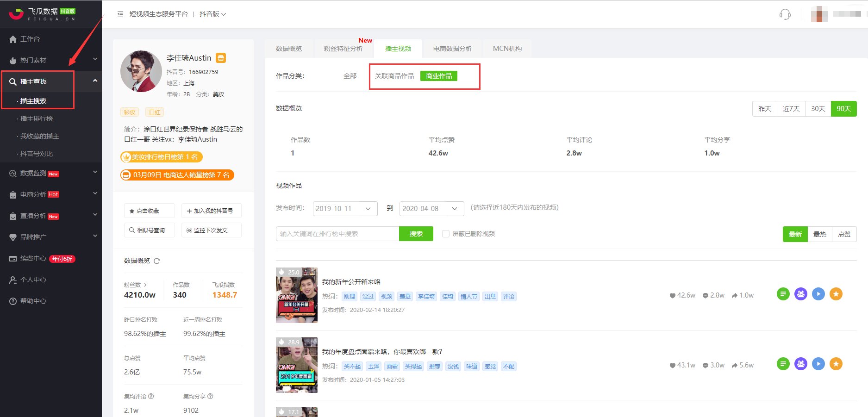Image resolution: width=868 pixels, height=417 pixels.
Task: Expand the 电商分析 sidebar section
Action: click(32, 194)
